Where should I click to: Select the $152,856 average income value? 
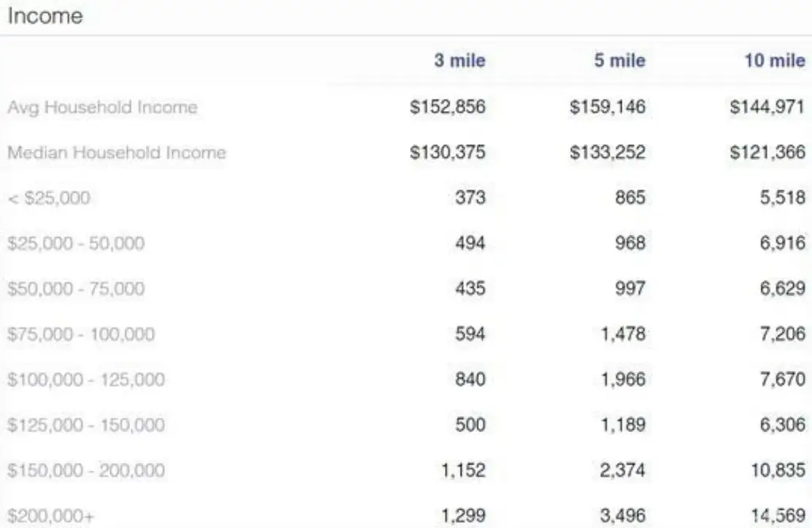[447, 107]
